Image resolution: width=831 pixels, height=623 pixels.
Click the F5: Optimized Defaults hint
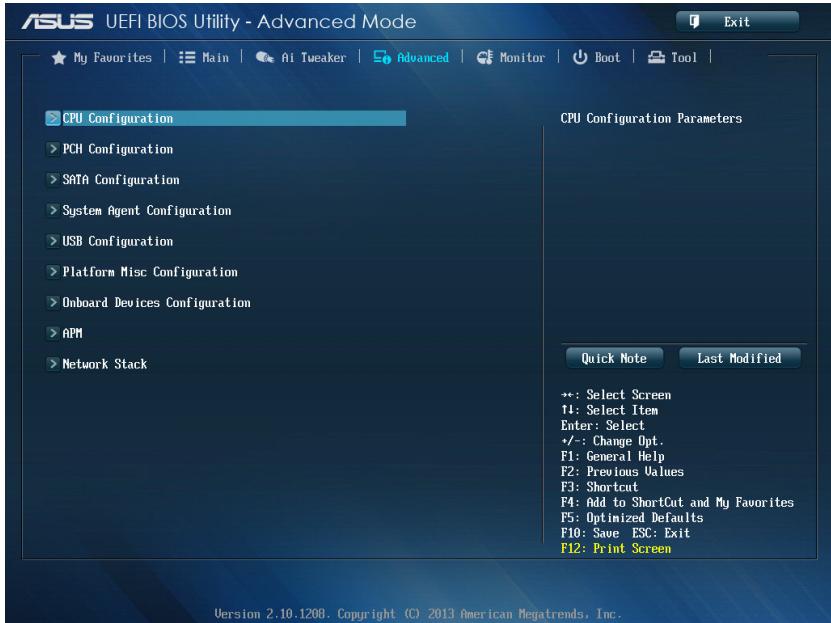[632, 518]
